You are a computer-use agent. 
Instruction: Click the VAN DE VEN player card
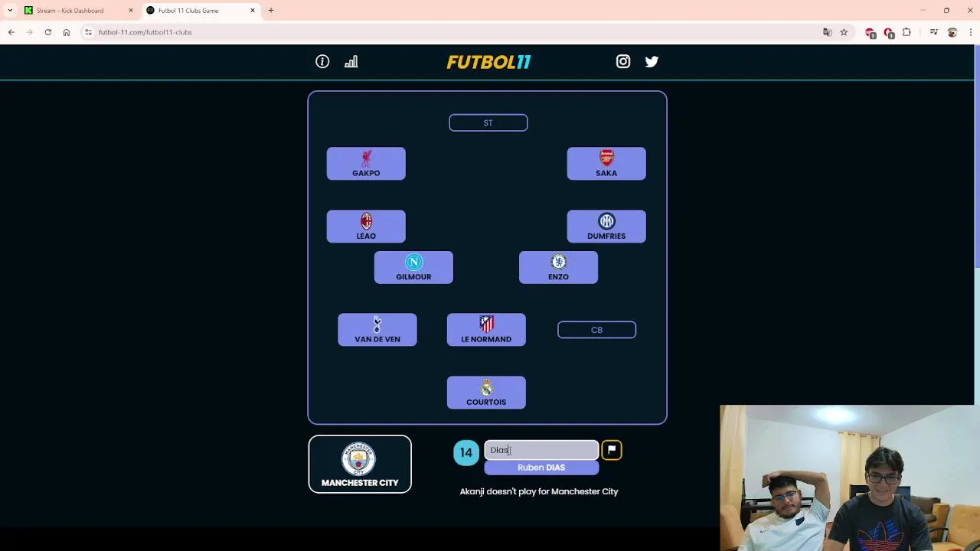(x=377, y=330)
